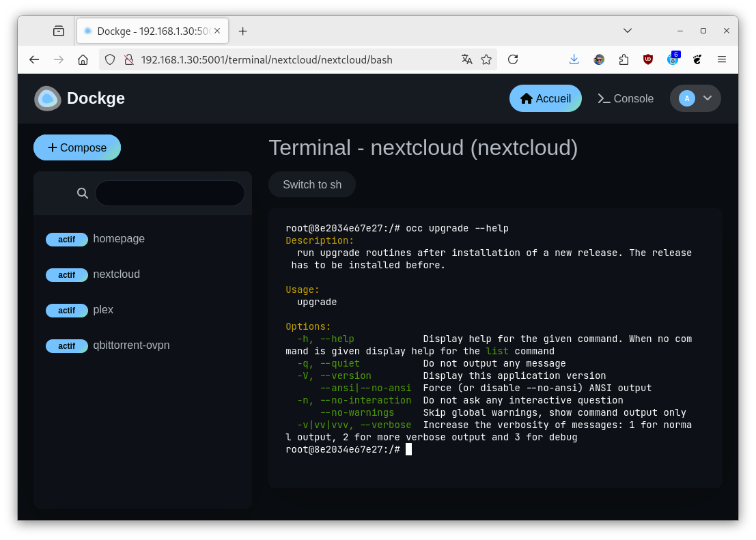Click the user avatar 'A' icon
This screenshot has height=540, width=756.
686,98
